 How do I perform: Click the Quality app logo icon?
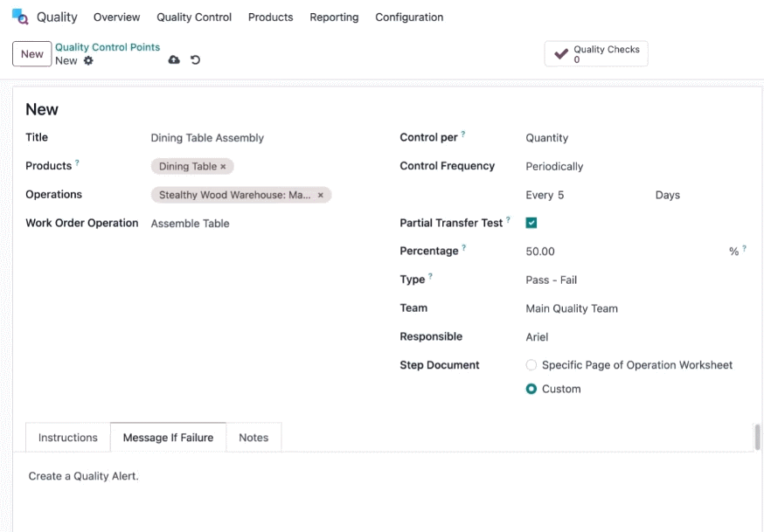20,17
